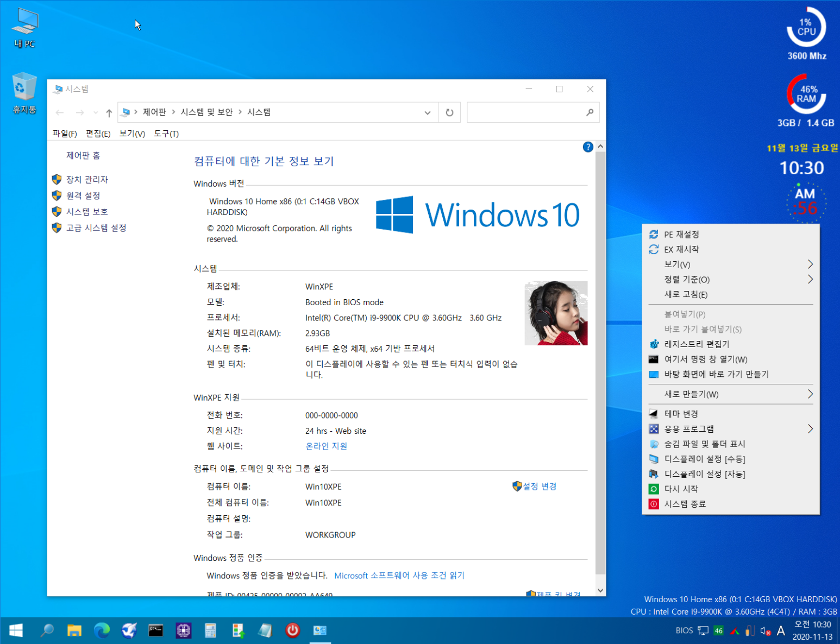Image resolution: width=840 pixels, height=644 pixels.
Task: Open 휴지통 recycle bin desktop icon
Action: click(24, 93)
